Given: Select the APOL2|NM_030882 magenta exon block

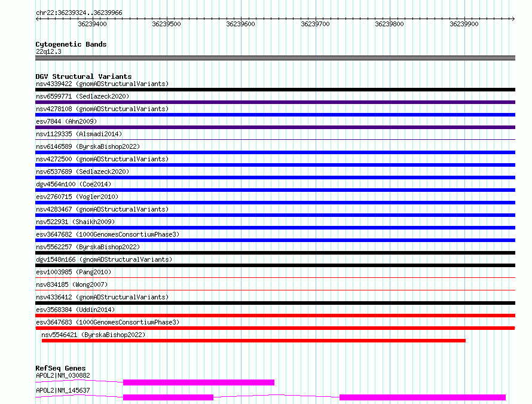Looking at the screenshot, I should tap(198, 382).
